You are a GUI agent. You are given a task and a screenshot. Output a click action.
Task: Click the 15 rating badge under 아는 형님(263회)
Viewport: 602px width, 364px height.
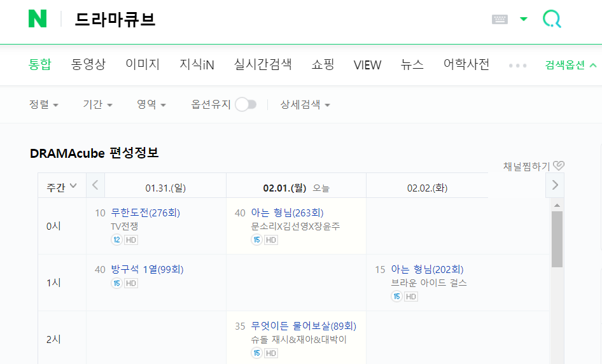coord(257,240)
